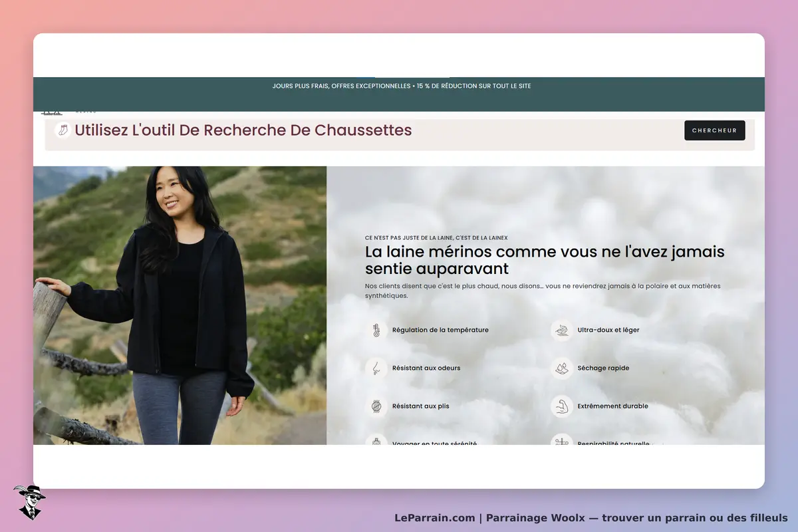
Task: Click the Ultra-doux et léger feather icon
Action: coord(562,330)
